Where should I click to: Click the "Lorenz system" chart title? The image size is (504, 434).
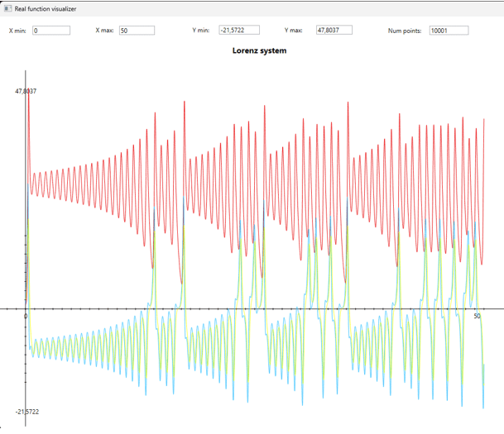pyautogui.click(x=260, y=51)
